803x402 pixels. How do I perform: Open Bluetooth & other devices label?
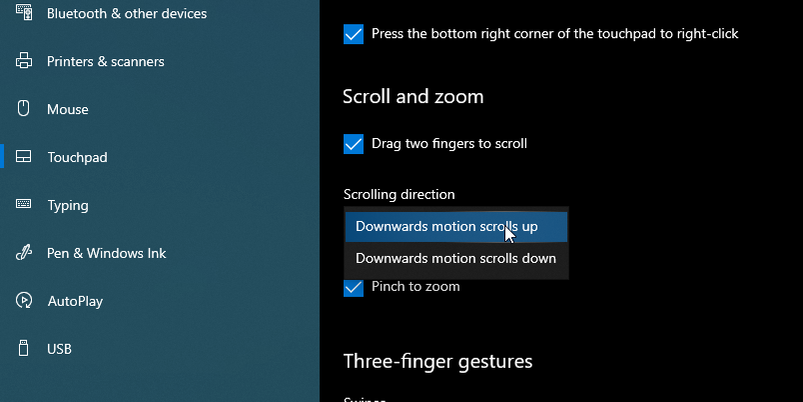(127, 14)
